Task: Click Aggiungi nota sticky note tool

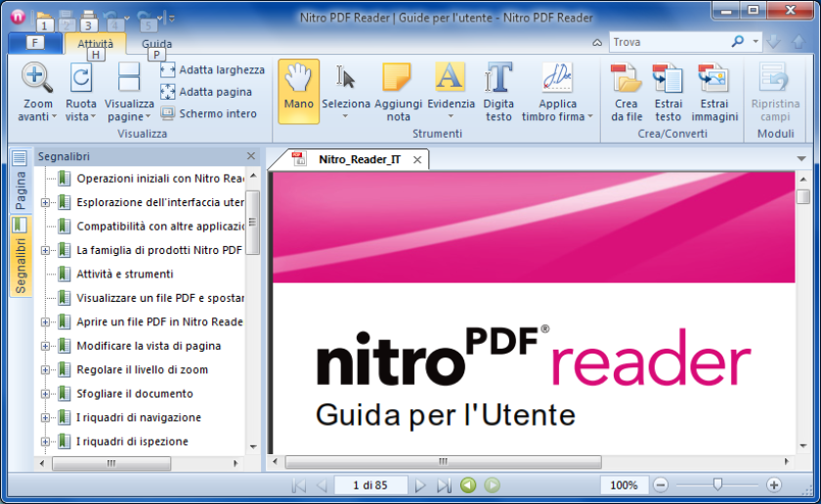Action: (397, 77)
